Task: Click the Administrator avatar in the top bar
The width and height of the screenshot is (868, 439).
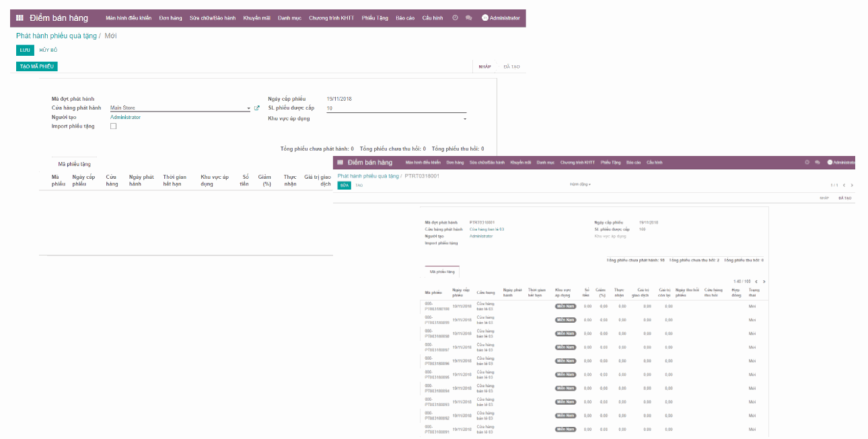Action: coord(486,18)
